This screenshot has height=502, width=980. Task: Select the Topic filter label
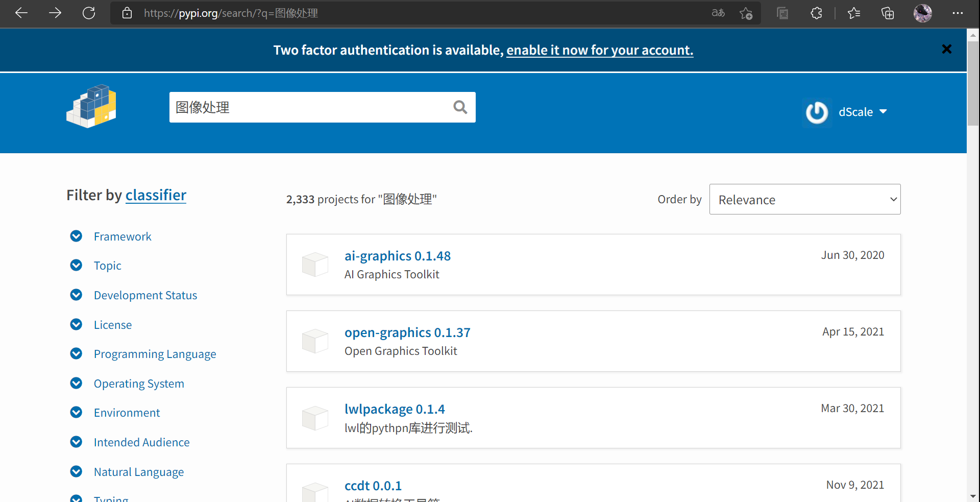(108, 266)
